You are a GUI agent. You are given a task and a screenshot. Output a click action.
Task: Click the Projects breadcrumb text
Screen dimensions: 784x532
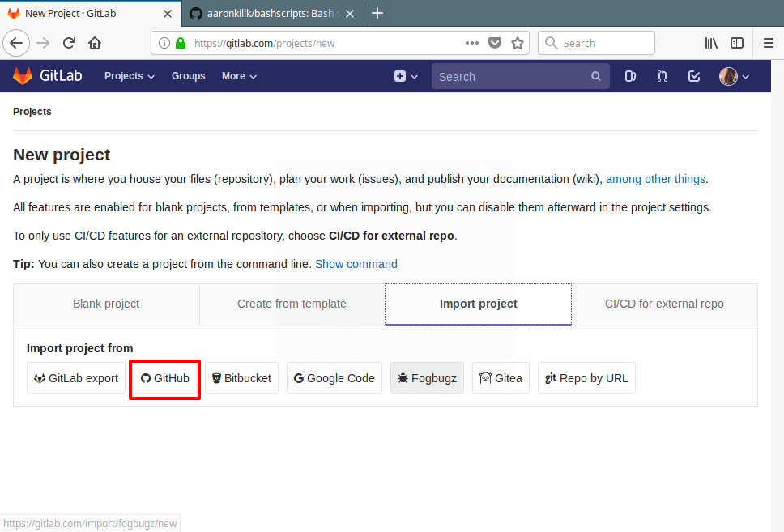point(32,112)
